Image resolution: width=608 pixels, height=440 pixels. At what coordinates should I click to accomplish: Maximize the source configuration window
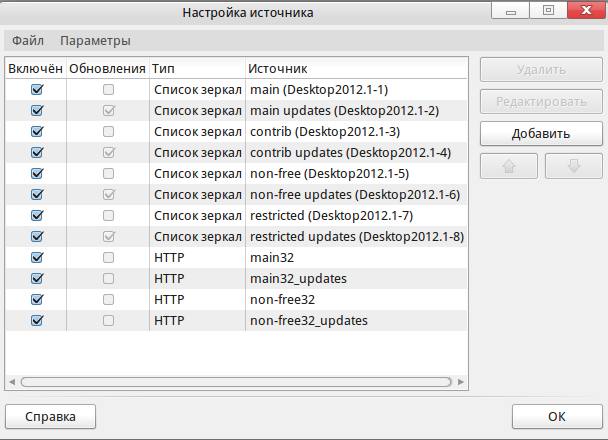(x=547, y=12)
